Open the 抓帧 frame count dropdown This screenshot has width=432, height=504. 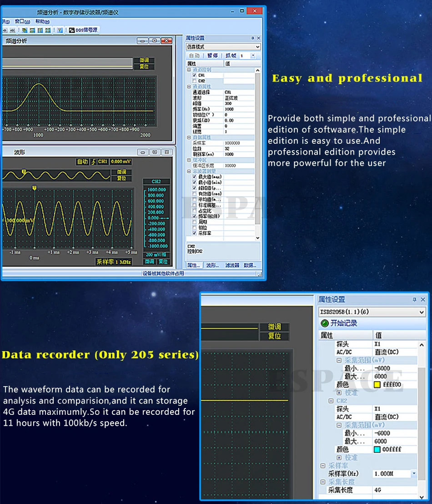253,55
